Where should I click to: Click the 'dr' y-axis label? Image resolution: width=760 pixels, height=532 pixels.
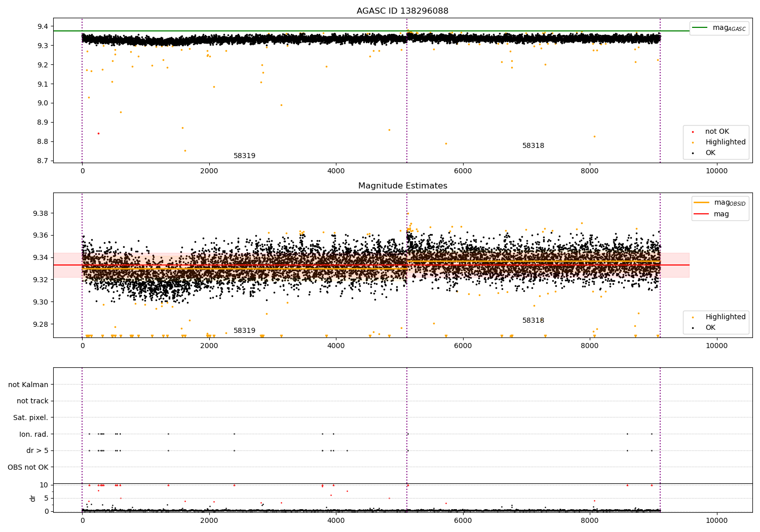(x=33, y=498)
